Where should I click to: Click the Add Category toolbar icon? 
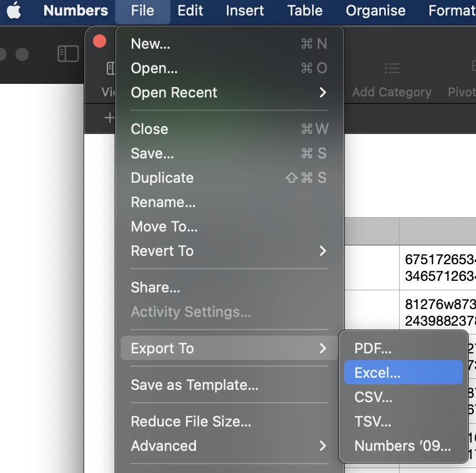tap(392, 68)
